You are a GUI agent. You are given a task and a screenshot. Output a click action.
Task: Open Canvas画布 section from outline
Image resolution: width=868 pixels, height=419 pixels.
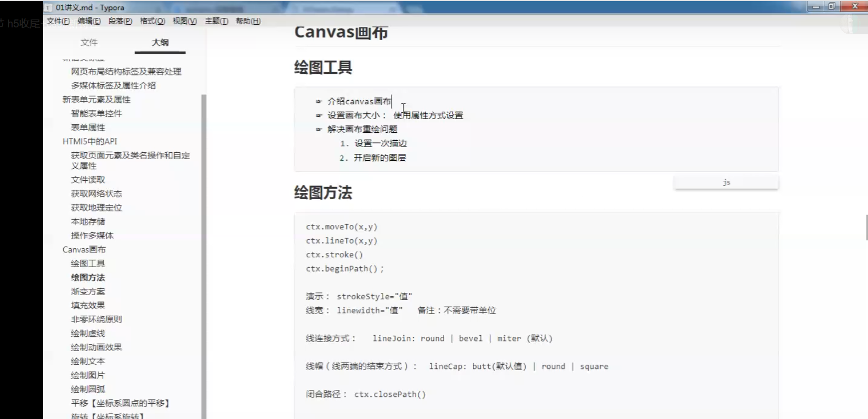tap(84, 249)
